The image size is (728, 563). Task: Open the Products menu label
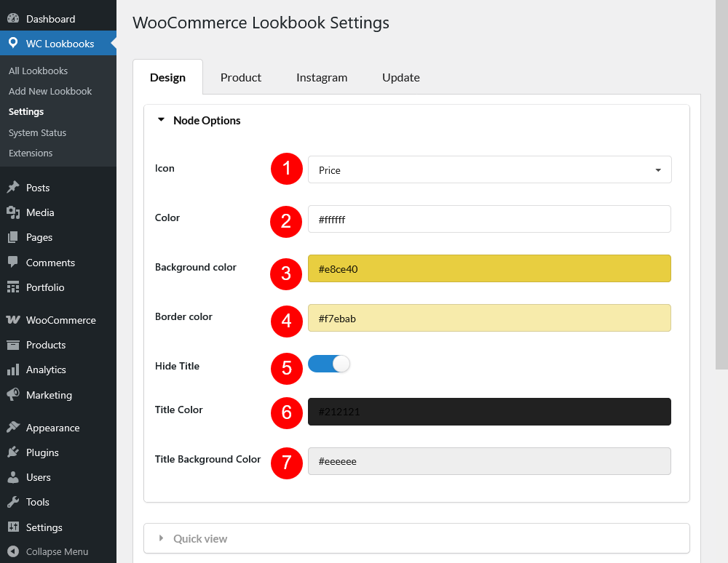click(46, 345)
